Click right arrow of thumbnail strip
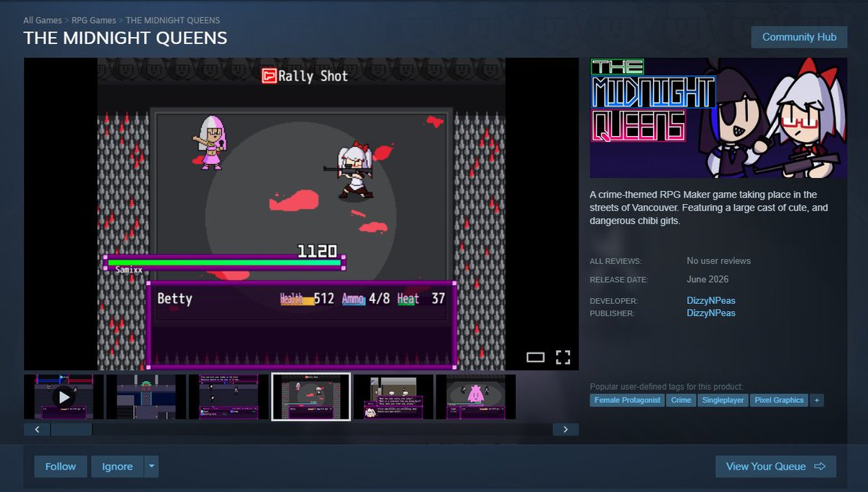The height and width of the screenshot is (492, 868). [566, 430]
